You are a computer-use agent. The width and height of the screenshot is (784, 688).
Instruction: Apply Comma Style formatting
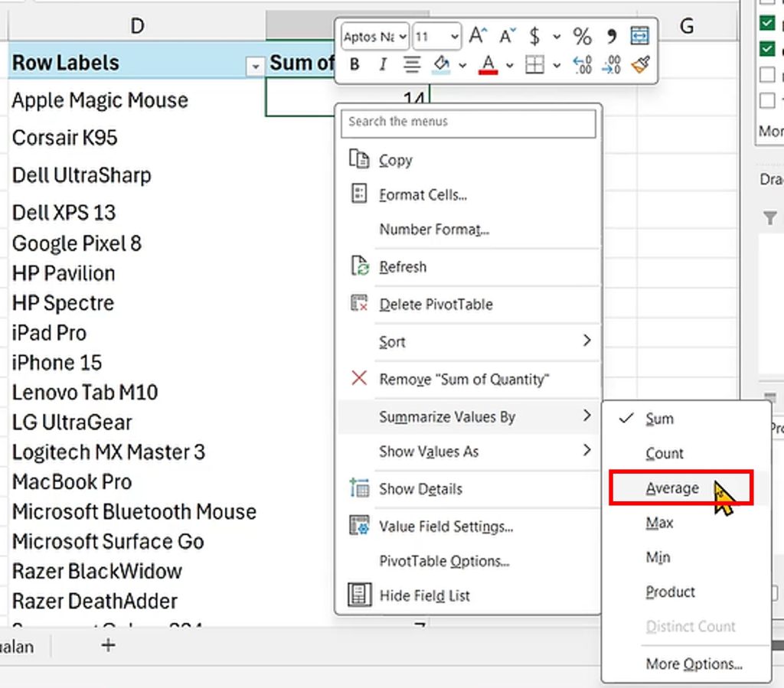click(x=611, y=35)
